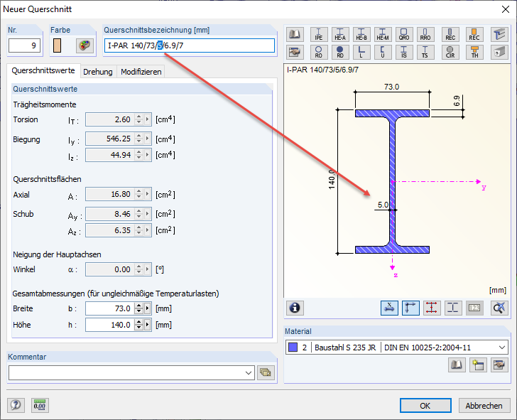517x420 pixels.
Task: Adjust the Breite b spinner arrows
Action: point(138,308)
